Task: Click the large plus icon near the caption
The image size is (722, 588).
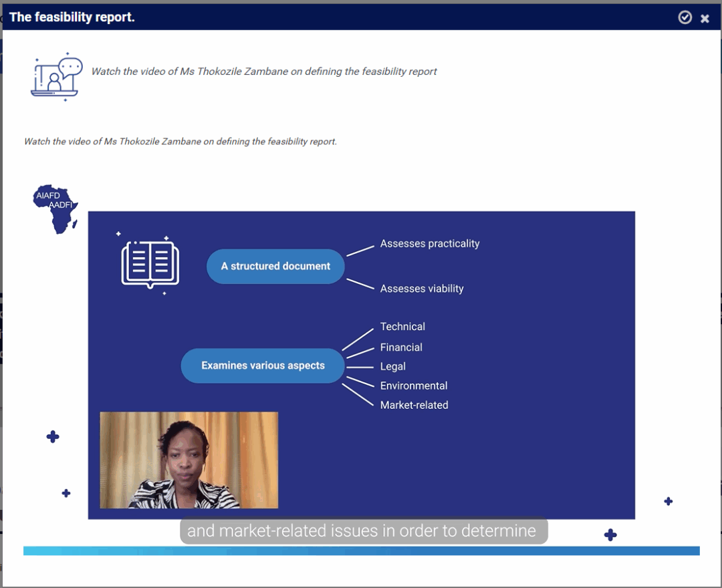Action: click(x=610, y=535)
